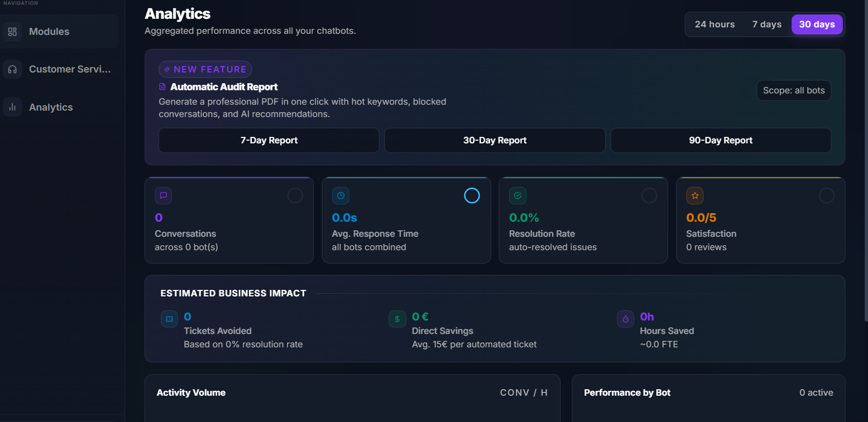The width and height of the screenshot is (868, 422).
Task: Click the Automatic Audit Report heading
Action: click(x=224, y=86)
